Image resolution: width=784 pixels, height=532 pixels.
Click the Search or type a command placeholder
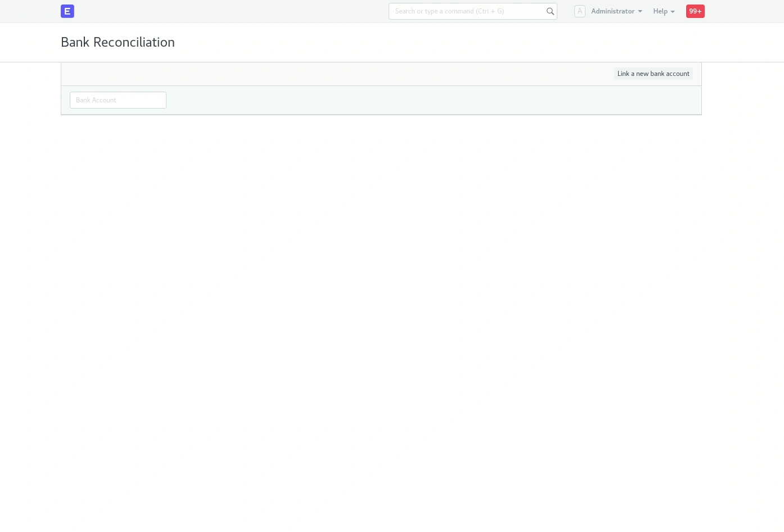click(449, 11)
